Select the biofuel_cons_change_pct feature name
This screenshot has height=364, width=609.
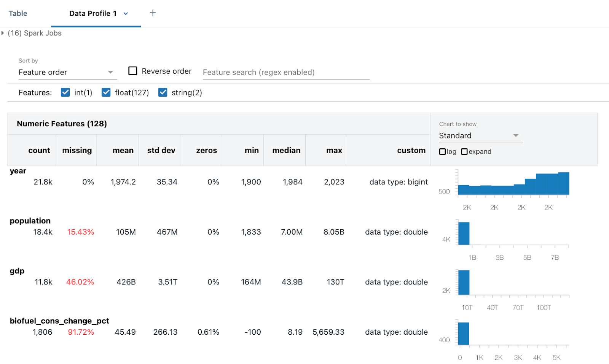click(x=59, y=321)
